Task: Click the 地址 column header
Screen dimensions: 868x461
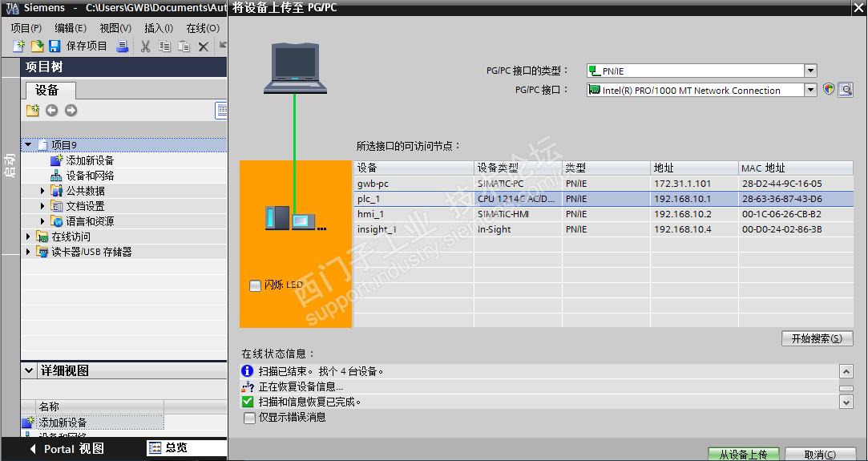Action: (694, 168)
